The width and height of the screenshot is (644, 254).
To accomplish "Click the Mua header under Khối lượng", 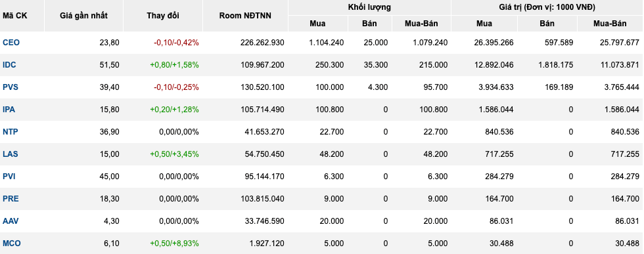I will (x=317, y=24).
